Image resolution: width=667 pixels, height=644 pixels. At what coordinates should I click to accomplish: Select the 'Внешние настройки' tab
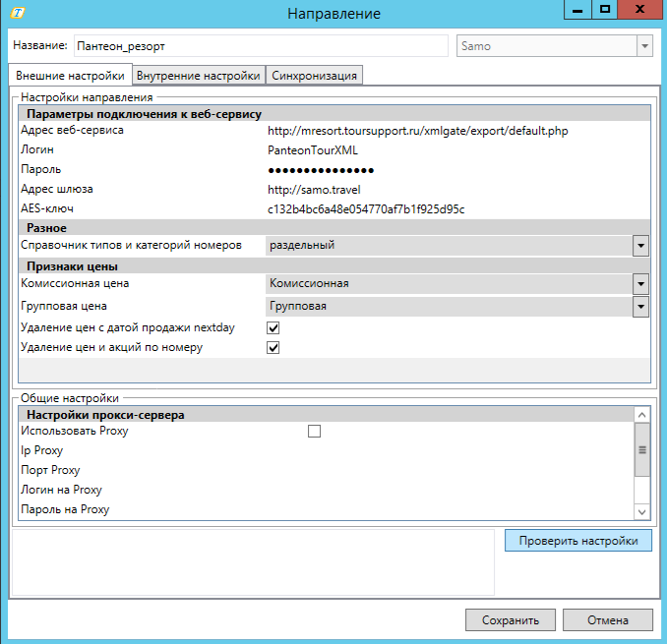(x=68, y=76)
